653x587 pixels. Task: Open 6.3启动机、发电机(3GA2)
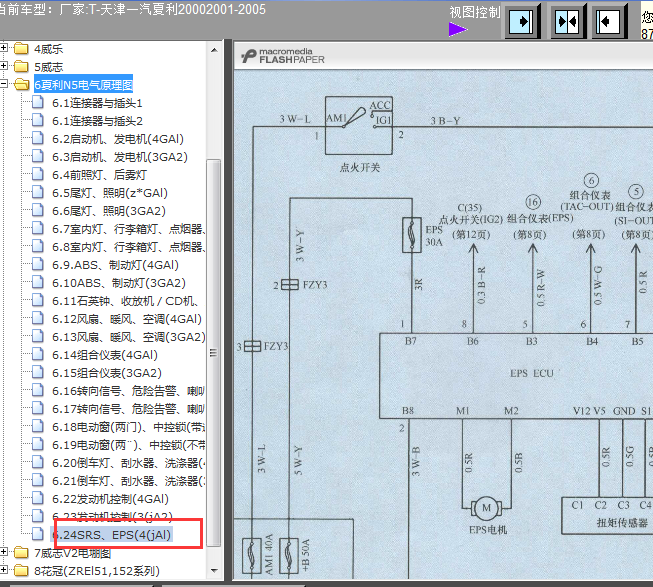point(120,157)
